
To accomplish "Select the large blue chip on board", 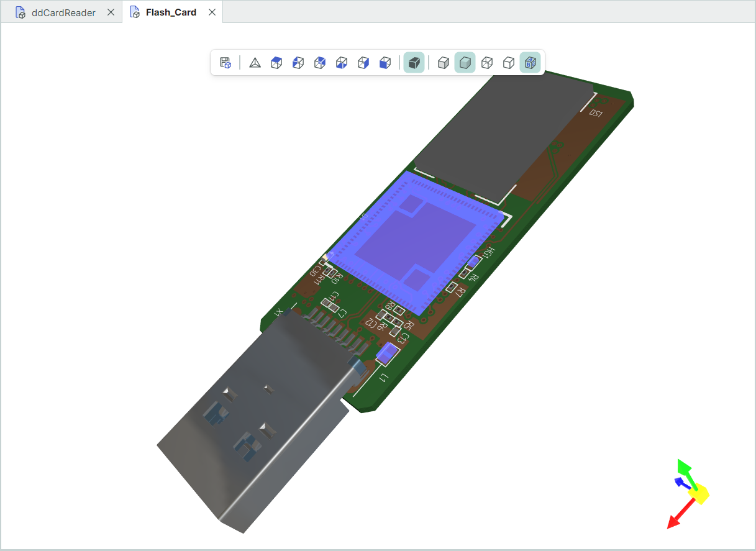I will tap(415, 244).
